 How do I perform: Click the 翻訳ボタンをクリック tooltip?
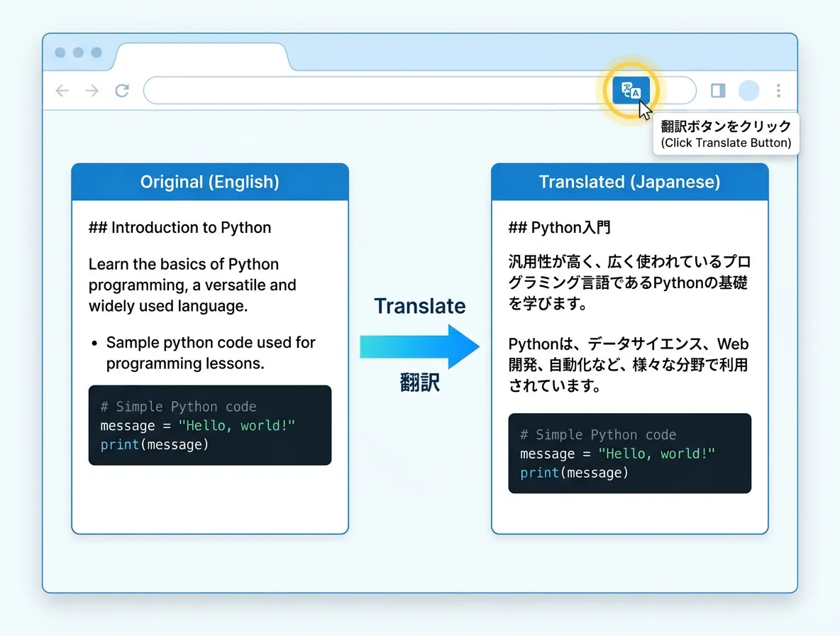725,133
